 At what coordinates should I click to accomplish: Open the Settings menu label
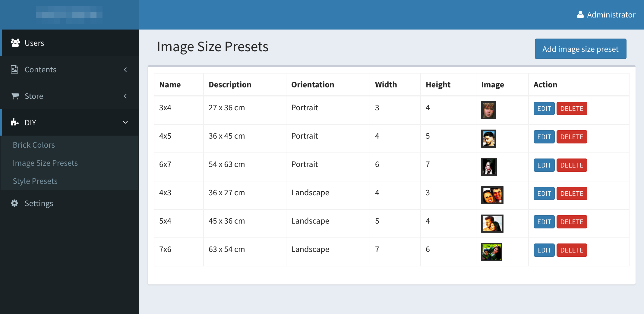tap(39, 203)
